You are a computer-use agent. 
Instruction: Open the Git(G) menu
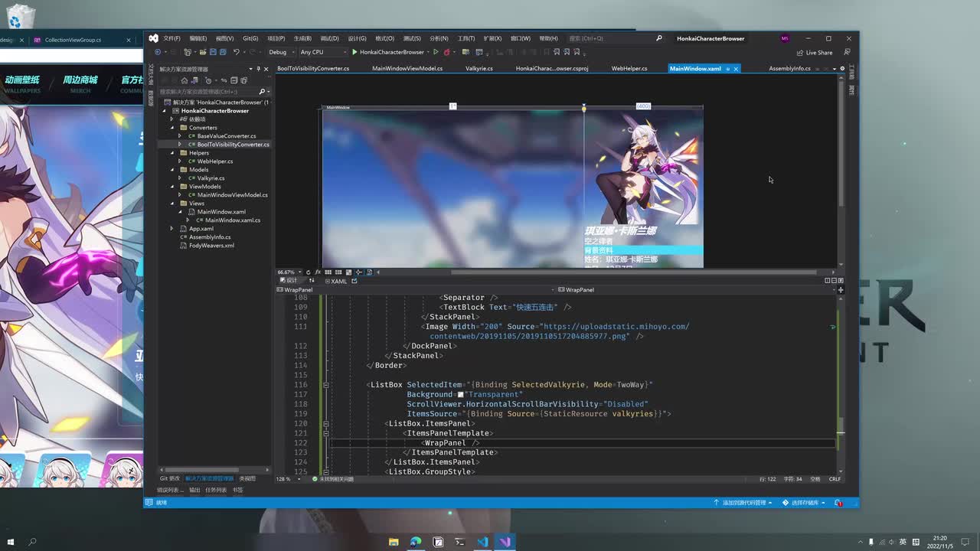tap(250, 38)
